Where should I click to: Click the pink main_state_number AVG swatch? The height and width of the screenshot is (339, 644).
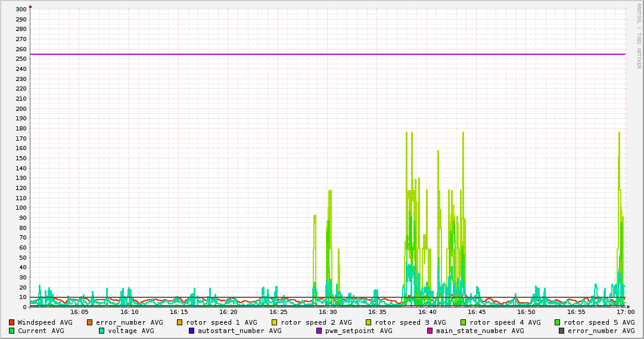pos(430,331)
